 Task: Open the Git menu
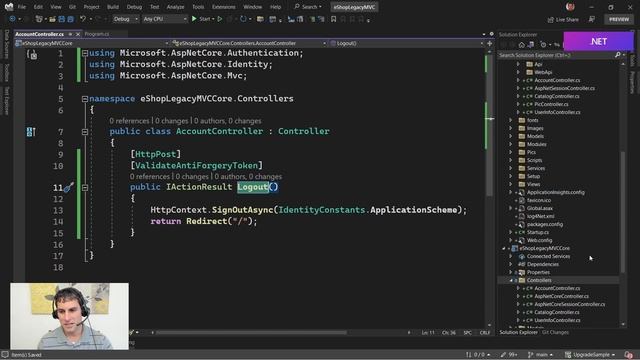click(x=72, y=7)
